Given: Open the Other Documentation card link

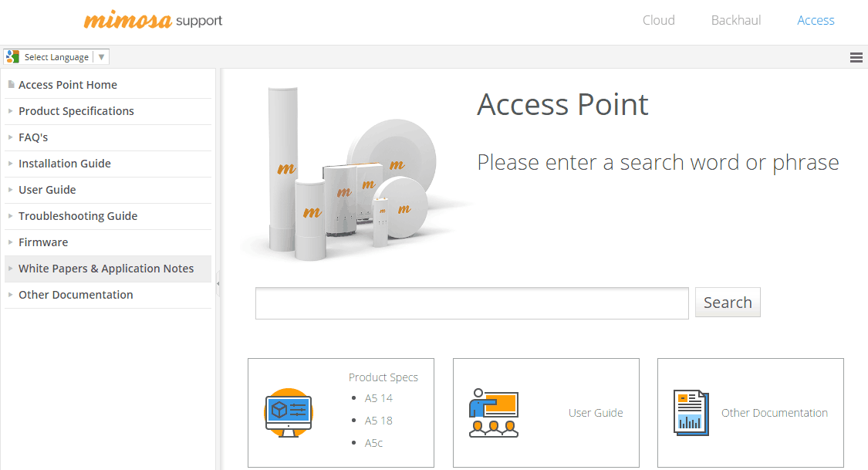Looking at the screenshot, I should point(775,413).
